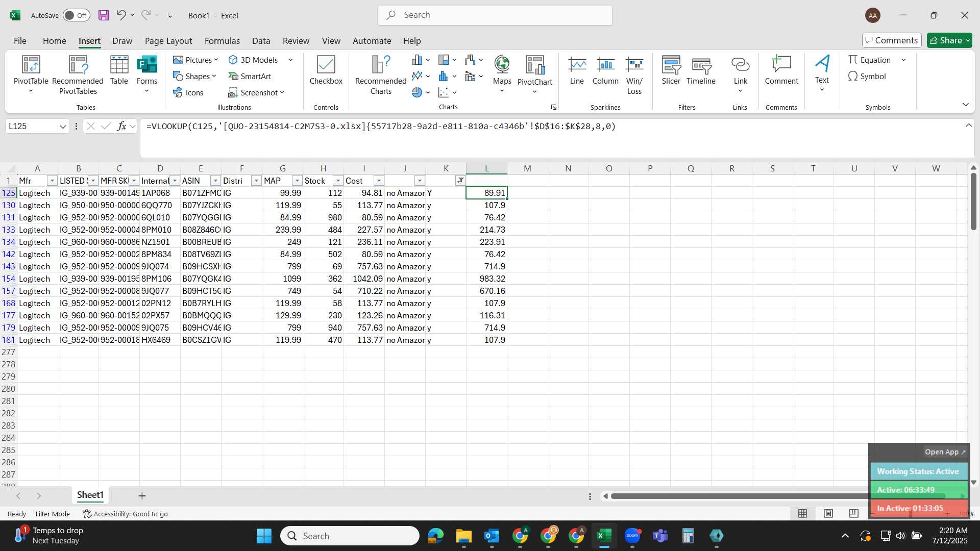Add a new Comment from ribbon
This screenshot has height=551, width=980.
click(781, 70)
